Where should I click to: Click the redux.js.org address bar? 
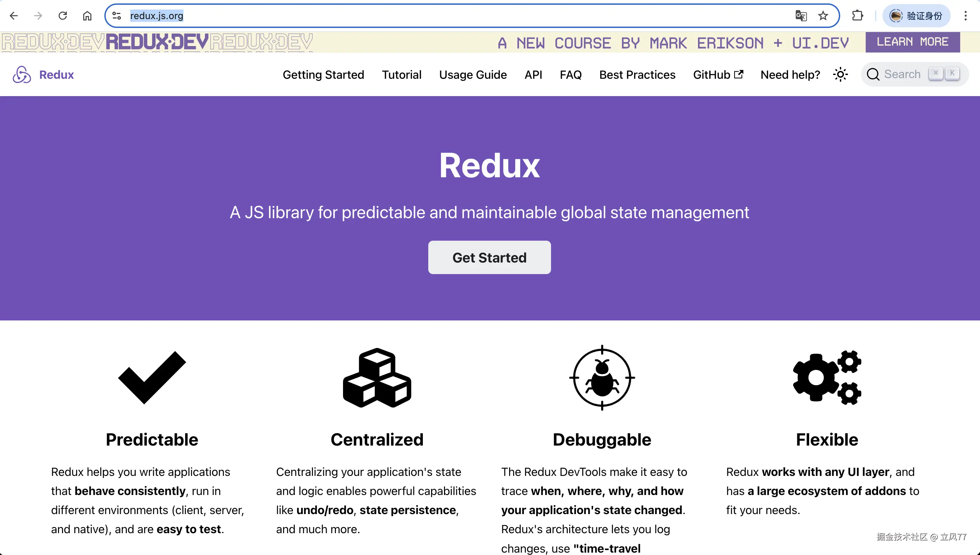pos(472,16)
